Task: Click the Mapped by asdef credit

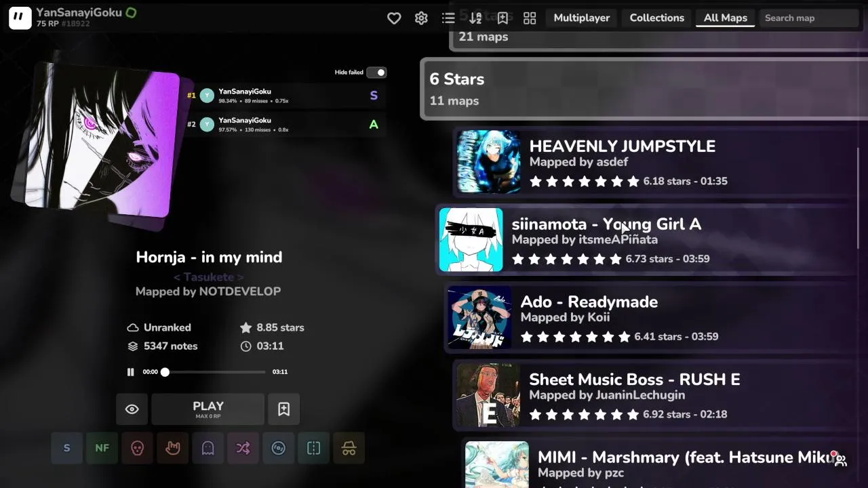Action: tap(578, 162)
